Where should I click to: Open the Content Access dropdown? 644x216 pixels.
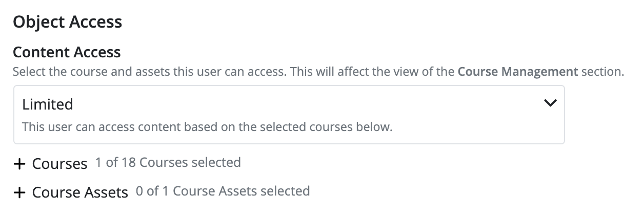[289, 114]
